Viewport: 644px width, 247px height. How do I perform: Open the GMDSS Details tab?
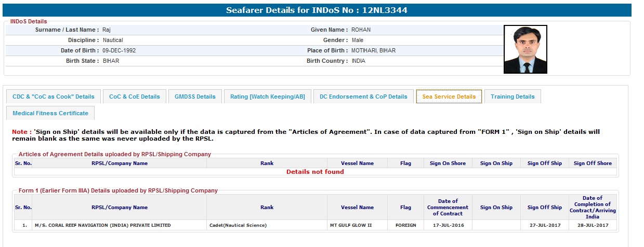[x=195, y=97]
